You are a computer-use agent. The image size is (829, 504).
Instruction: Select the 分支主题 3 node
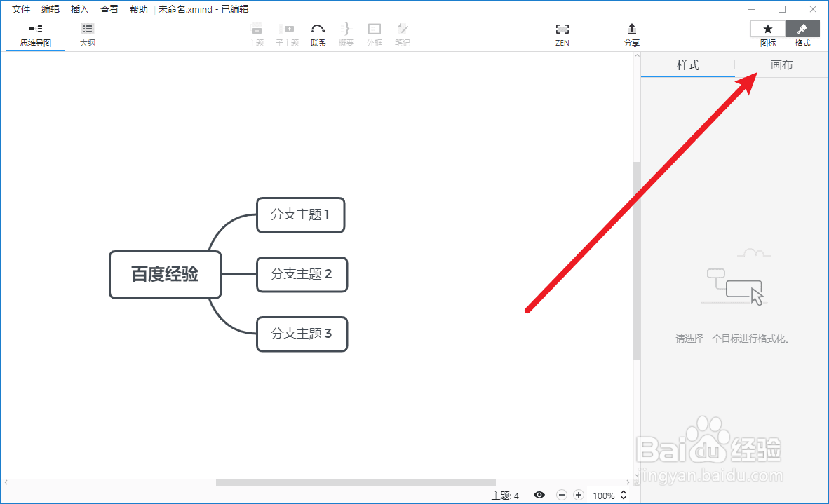[x=302, y=334]
